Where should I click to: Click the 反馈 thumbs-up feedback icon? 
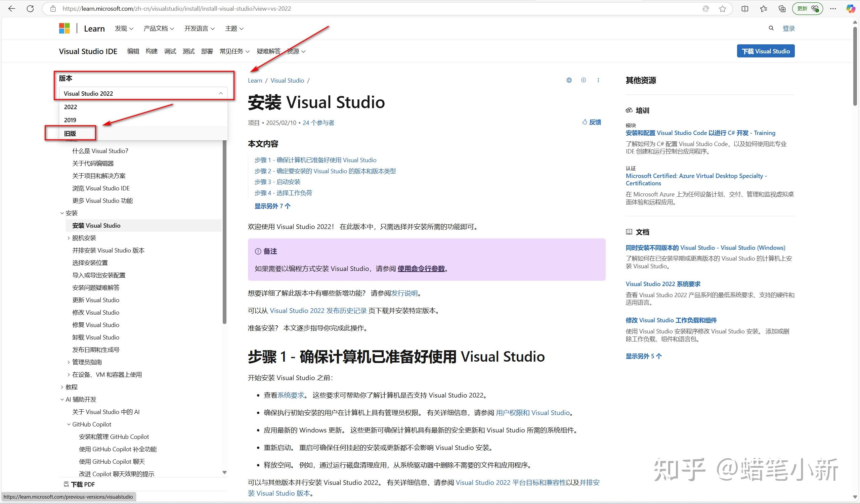coord(584,122)
